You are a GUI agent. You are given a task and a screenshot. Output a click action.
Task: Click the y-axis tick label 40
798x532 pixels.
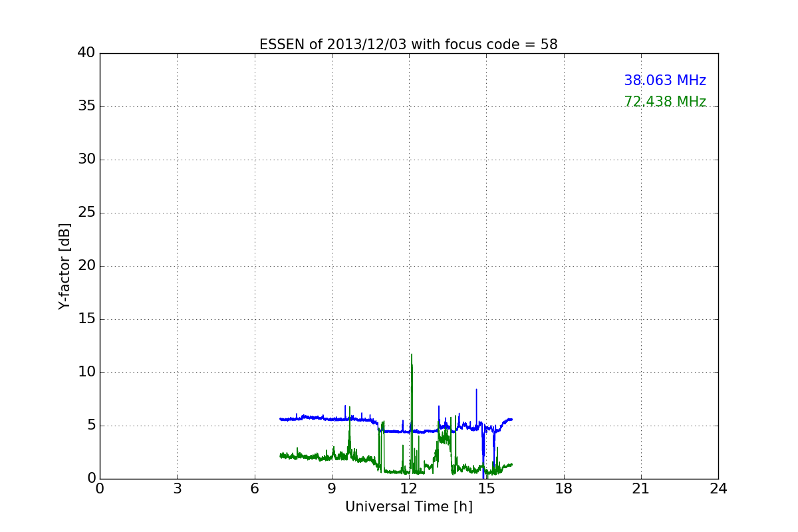86,53
